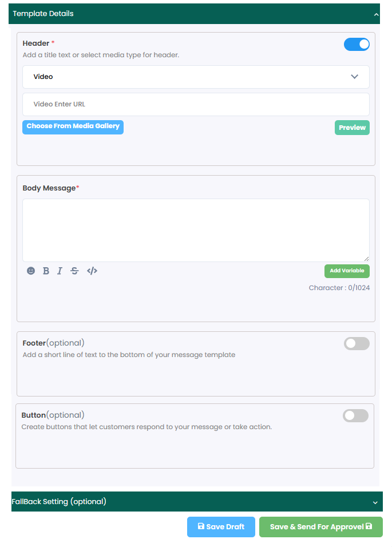Click Choose From Media Gallery button
This screenshot has width=392, height=547.
click(73, 127)
